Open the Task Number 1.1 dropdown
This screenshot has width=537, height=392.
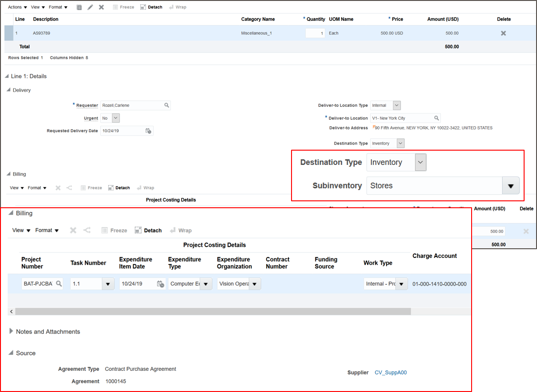(x=108, y=284)
